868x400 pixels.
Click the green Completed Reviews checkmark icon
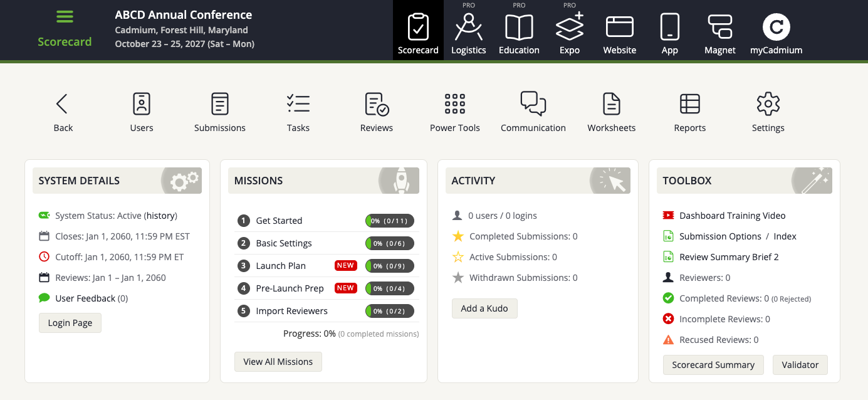point(668,298)
